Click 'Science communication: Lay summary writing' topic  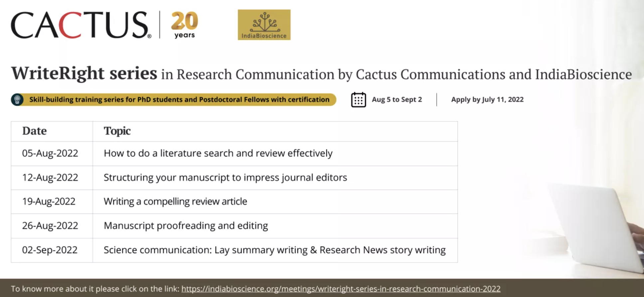[274, 250]
